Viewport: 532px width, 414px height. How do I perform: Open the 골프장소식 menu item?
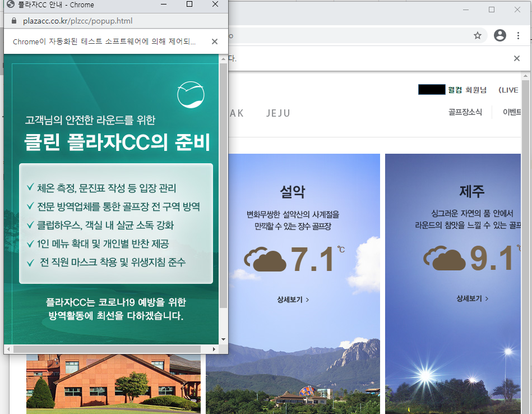click(x=465, y=112)
